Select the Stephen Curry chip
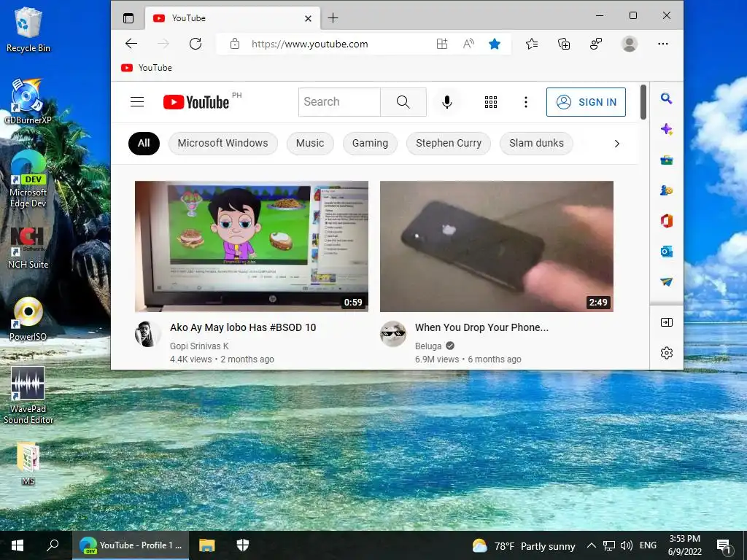Screen dimensions: 747x560 (449, 144)
